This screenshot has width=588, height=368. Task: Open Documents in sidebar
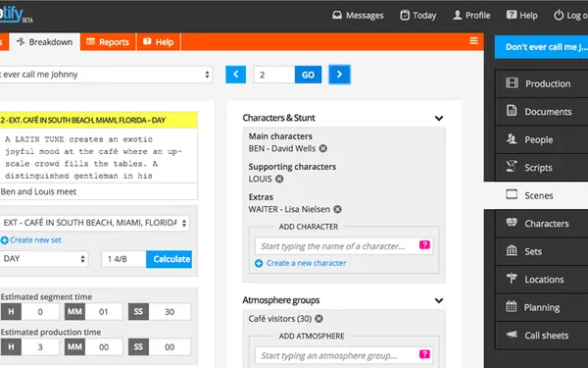coord(542,112)
